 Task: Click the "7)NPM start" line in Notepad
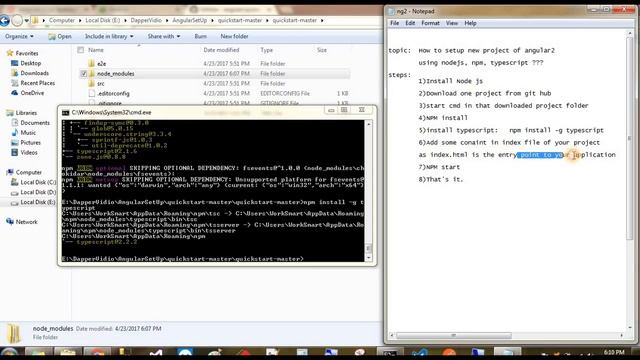tap(439, 167)
